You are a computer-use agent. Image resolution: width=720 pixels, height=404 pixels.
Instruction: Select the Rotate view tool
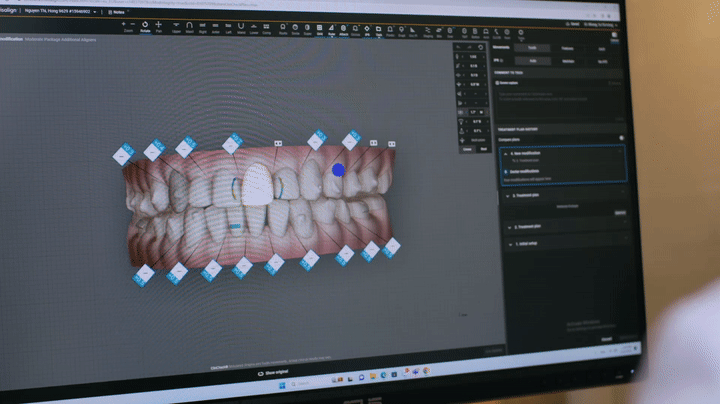coord(144,26)
